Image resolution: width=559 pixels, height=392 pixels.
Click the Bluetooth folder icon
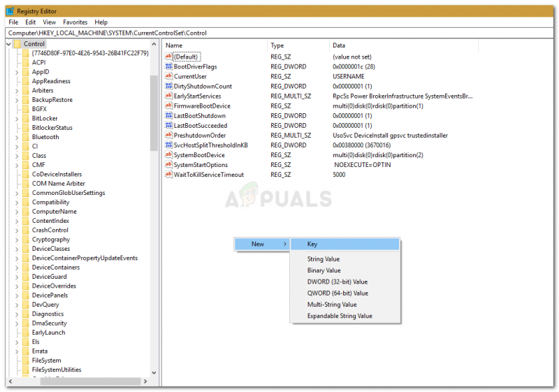coord(25,137)
